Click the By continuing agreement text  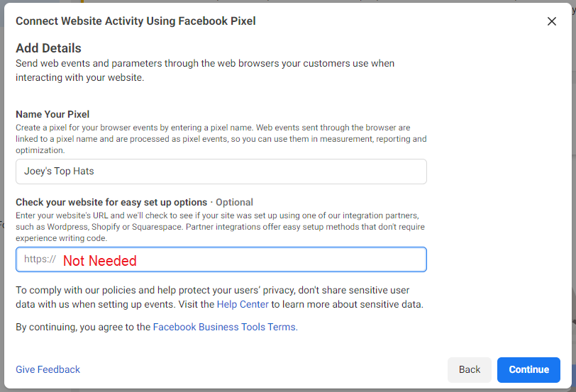pyautogui.click(x=84, y=327)
